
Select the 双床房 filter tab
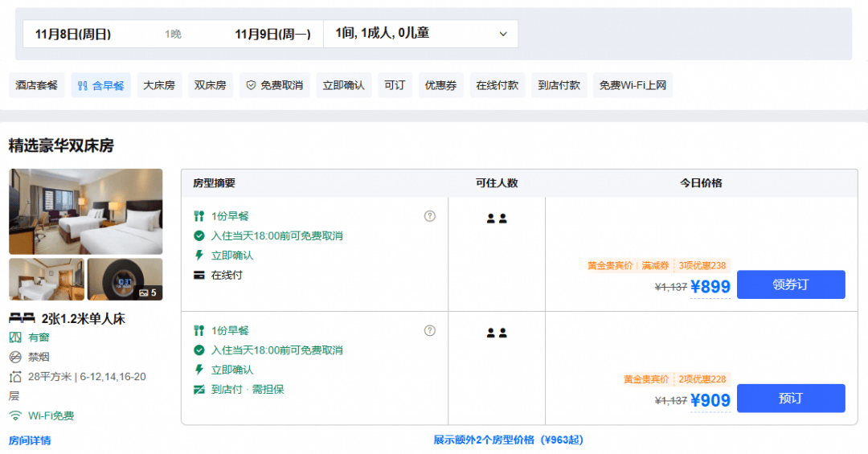pyautogui.click(x=211, y=85)
